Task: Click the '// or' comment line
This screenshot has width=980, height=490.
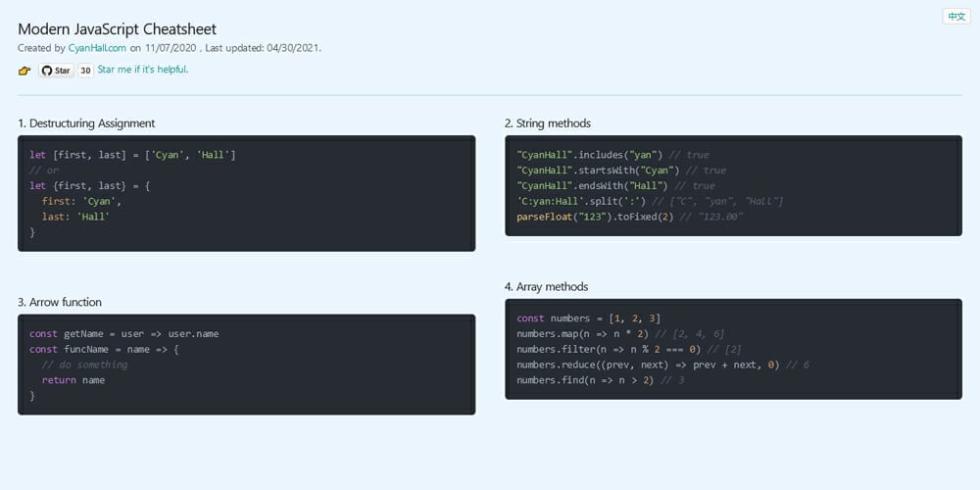Action: pos(44,170)
